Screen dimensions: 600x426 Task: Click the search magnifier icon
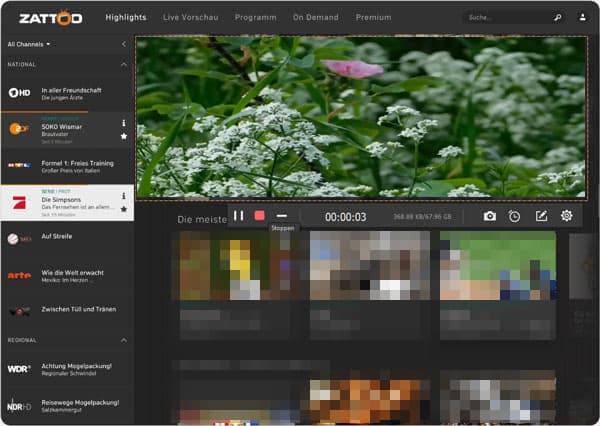coord(558,18)
